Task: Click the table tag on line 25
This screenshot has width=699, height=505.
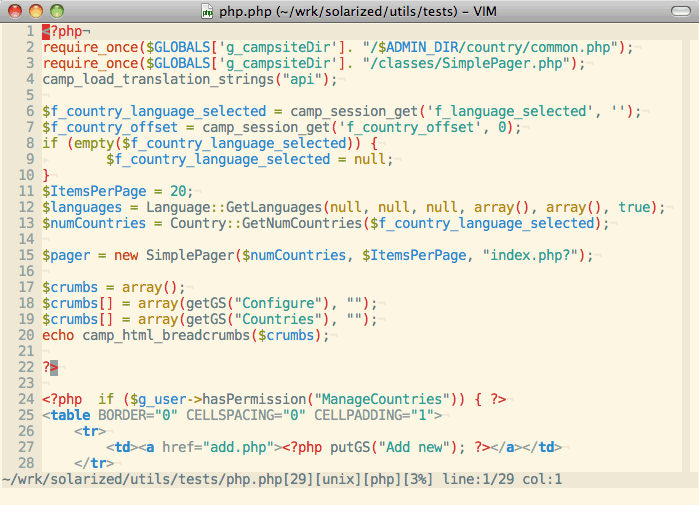Action: [x=70, y=415]
